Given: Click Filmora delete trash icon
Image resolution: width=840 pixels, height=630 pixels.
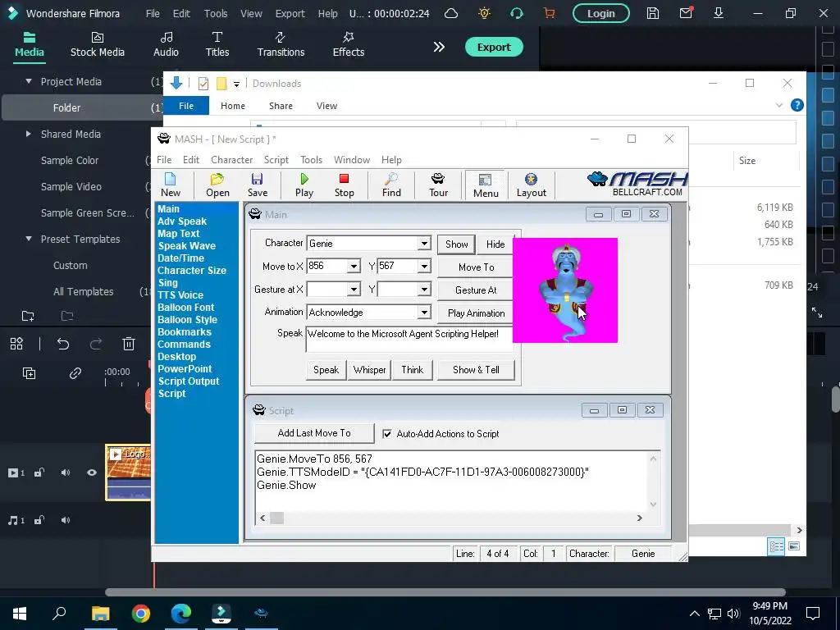Looking at the screenshot, I should tap(129, 344).
